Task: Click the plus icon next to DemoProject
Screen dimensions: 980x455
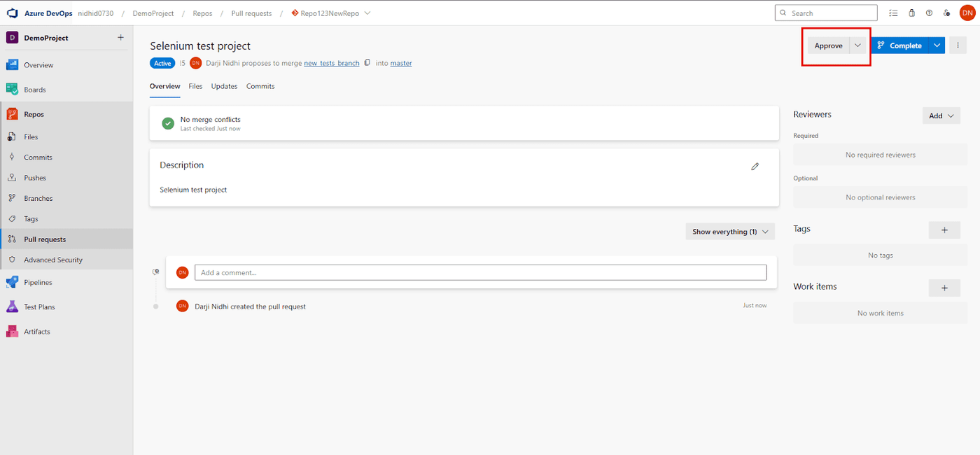Action: click(120, 38)
